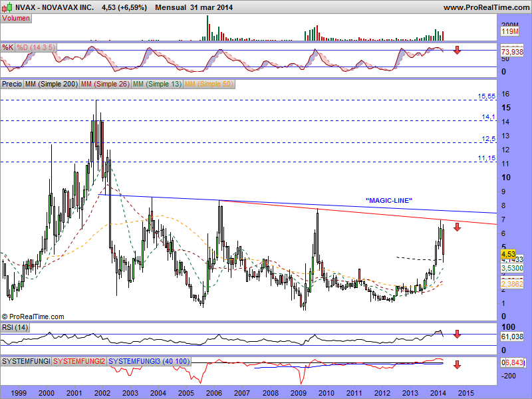
Task: Open the MM (Simple 26) settings
Action: (x=106, y=84)
